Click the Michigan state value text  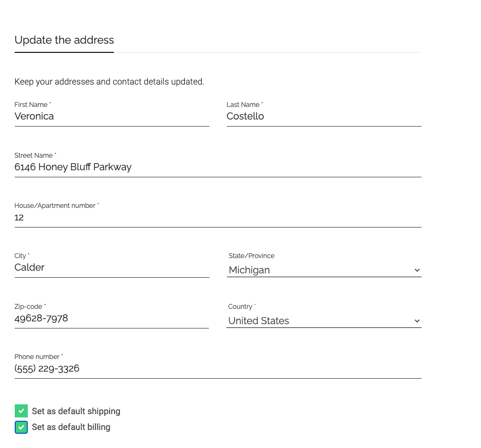click(249, 270)
